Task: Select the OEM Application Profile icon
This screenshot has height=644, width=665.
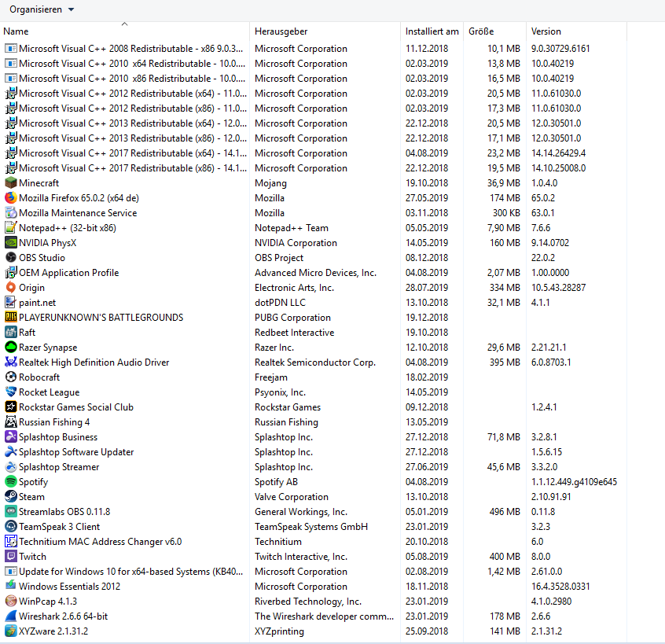Action: (x=10, y=272)
